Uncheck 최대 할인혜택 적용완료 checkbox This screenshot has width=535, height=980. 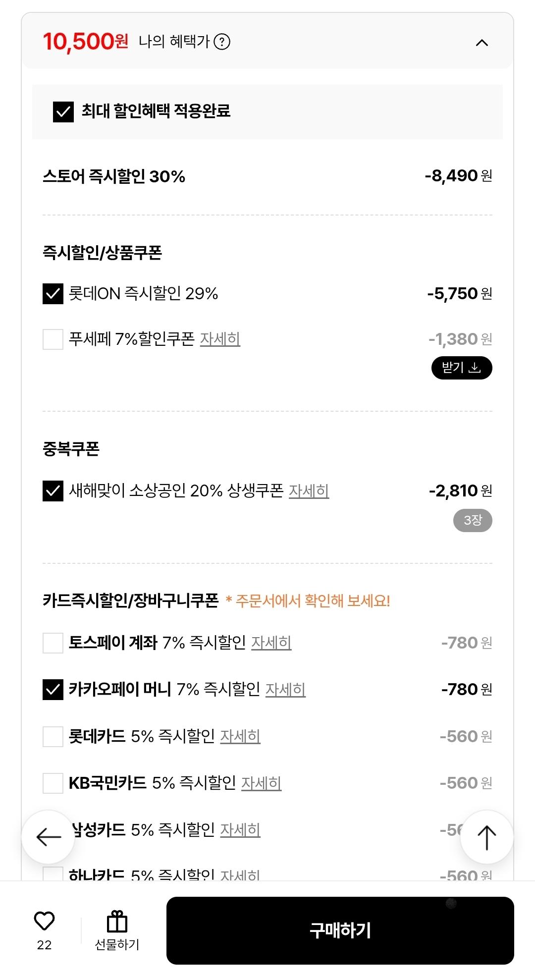[63, 111]
